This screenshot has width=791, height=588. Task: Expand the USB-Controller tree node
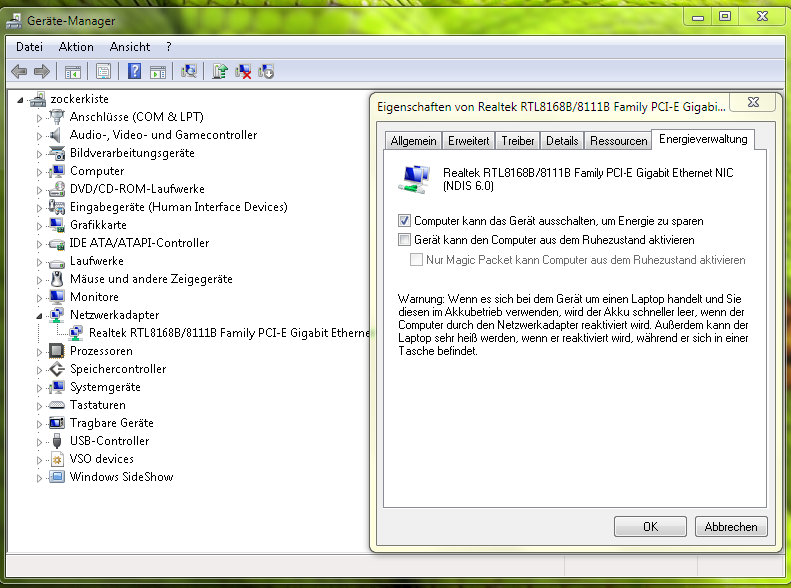coord(39,442)
